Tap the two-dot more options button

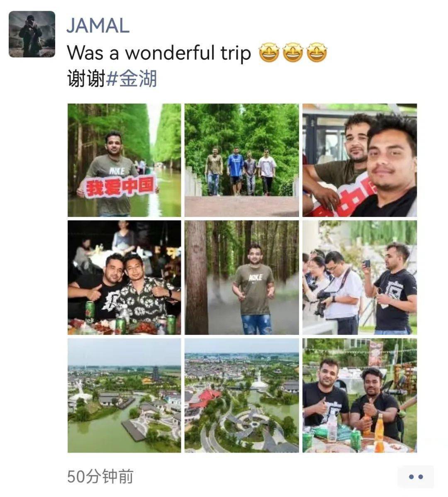(416, 477)
